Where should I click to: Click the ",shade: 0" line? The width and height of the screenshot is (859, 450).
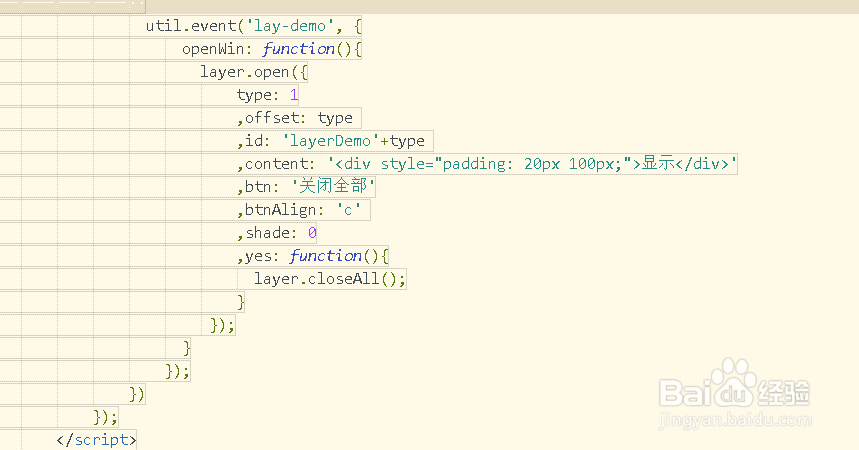[x=277, y=233]
